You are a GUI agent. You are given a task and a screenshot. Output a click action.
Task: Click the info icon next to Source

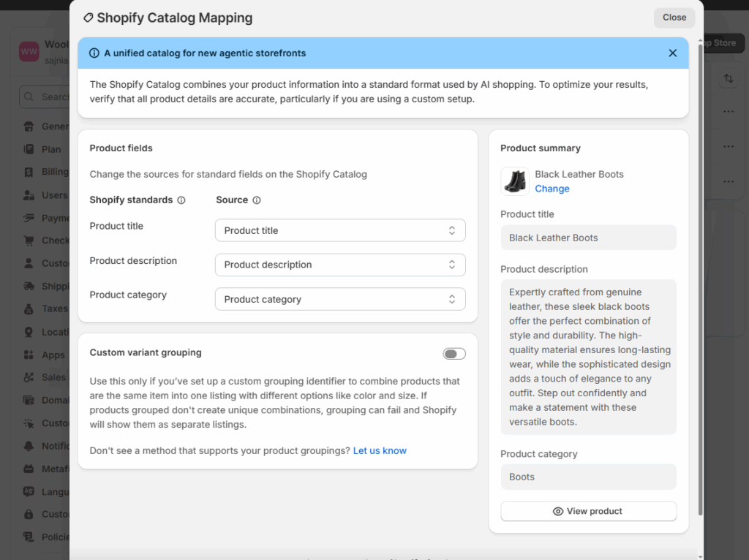pyautogui.click(x=257, y=200)
